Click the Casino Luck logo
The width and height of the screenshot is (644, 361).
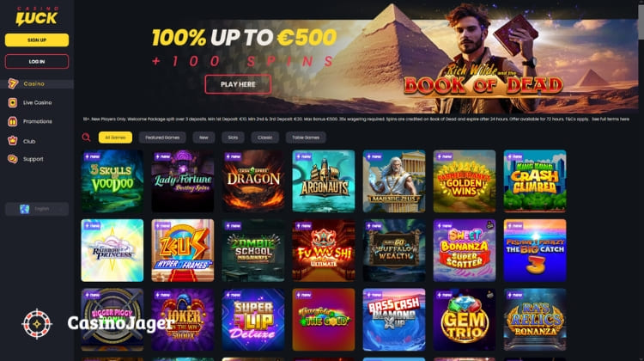pyautogui.click(x=37, y=16)
